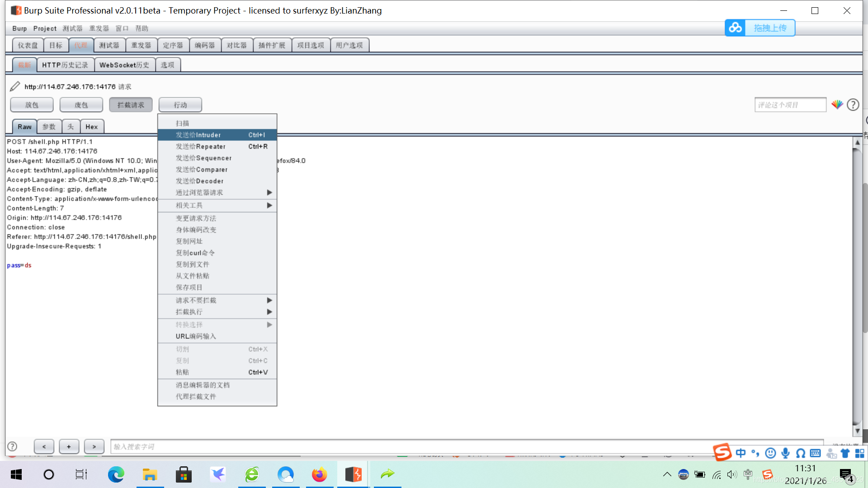
Task: Click the request editor scrollbar down arrow
Action: click(x=857, y=431)
